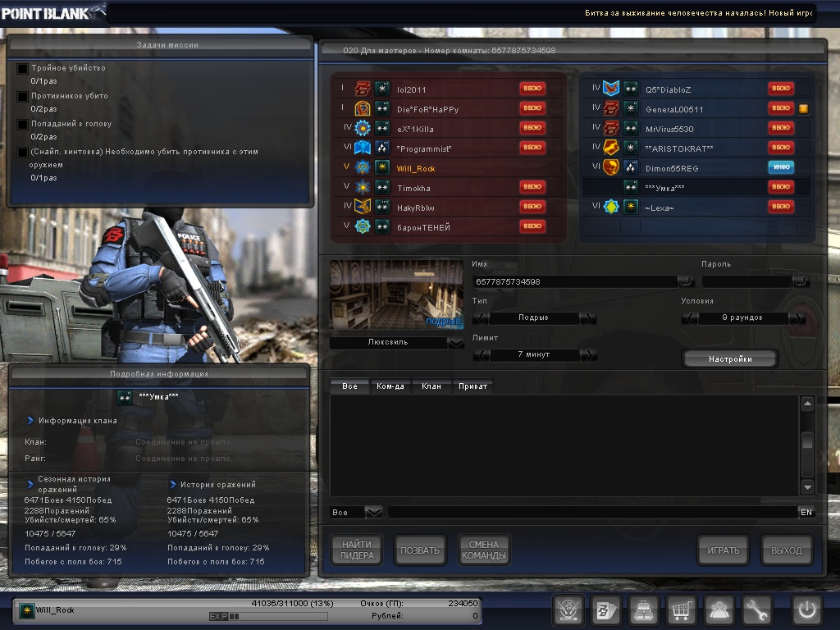
Task: Click баронТЕНЕЙ clan emblem icon
Action: tap(363, 226)
